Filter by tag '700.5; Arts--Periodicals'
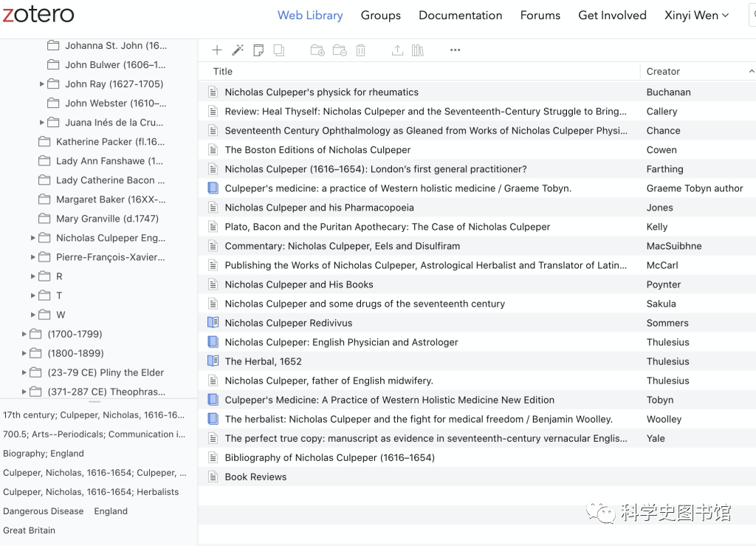The image size is (756, 546). point(94,434)
